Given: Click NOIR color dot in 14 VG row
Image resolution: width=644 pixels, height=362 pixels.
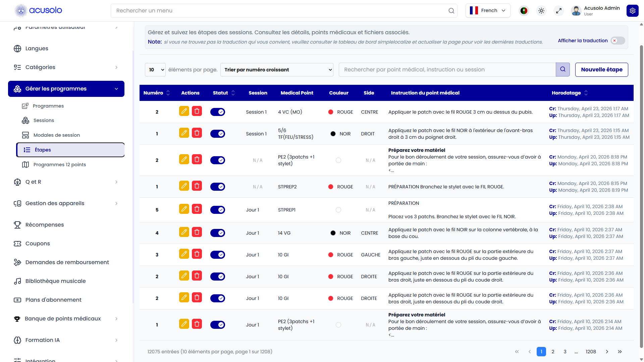Looking at the screenshot, I should pos(333,233).
